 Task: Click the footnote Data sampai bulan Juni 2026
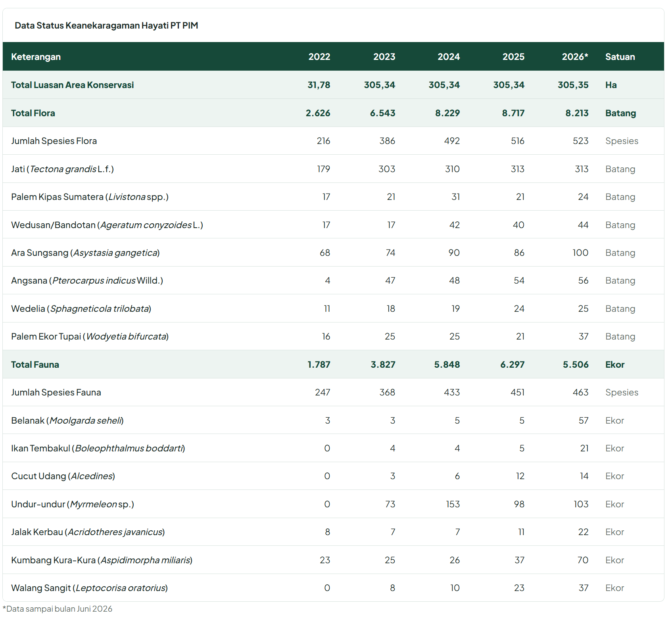point(58,609)
